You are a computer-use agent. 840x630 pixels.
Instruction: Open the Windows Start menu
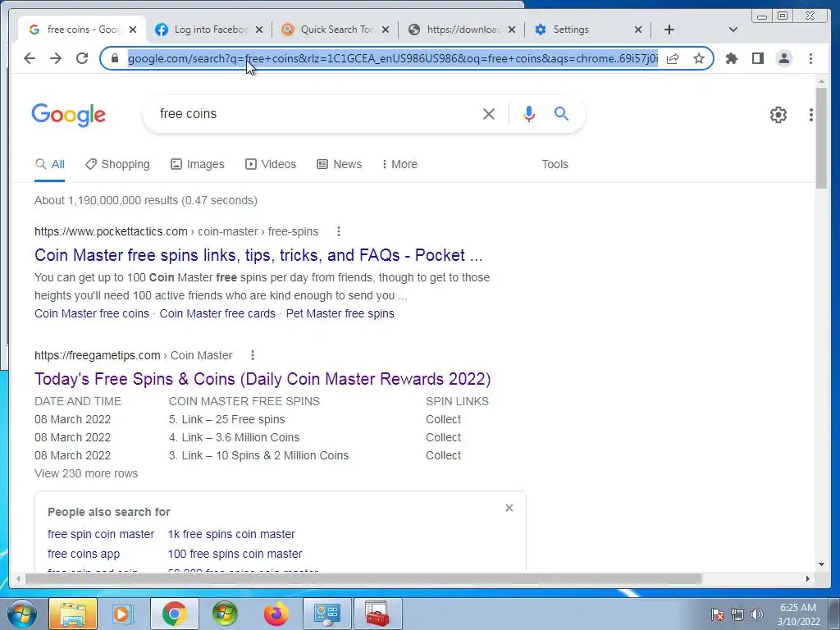click(x=21, y=614)
